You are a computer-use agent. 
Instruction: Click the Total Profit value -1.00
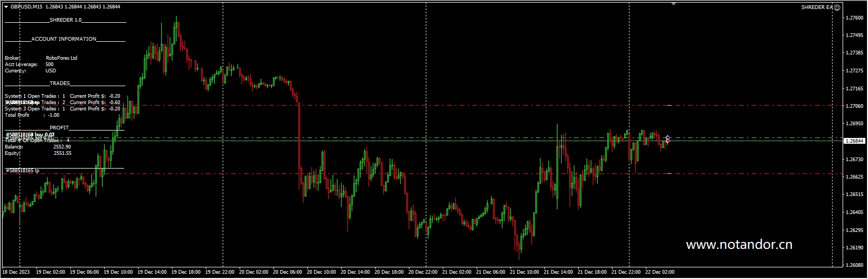point(53,115)
